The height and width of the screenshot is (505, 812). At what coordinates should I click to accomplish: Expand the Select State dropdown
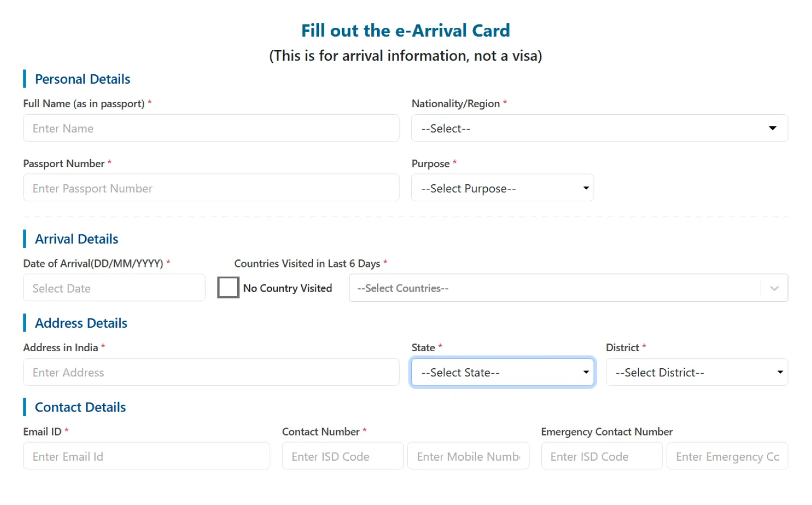point(502,373)
